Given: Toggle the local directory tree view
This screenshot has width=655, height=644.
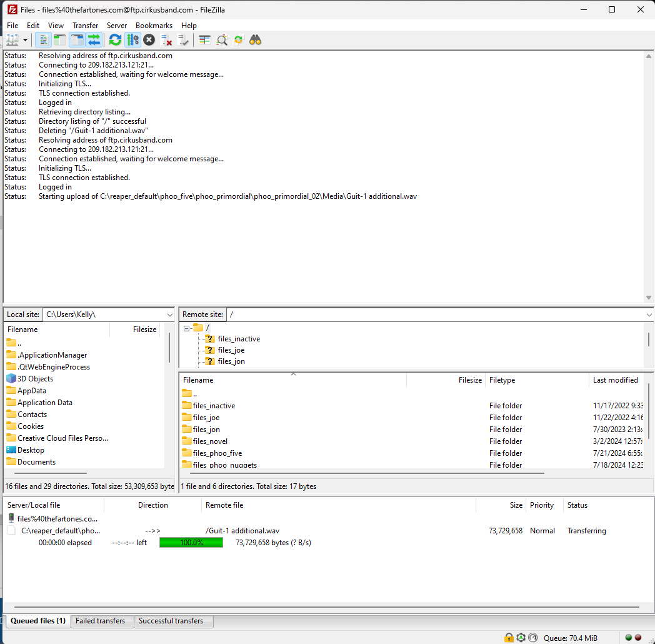Looking at the screenshot, I should pos(59,40).
